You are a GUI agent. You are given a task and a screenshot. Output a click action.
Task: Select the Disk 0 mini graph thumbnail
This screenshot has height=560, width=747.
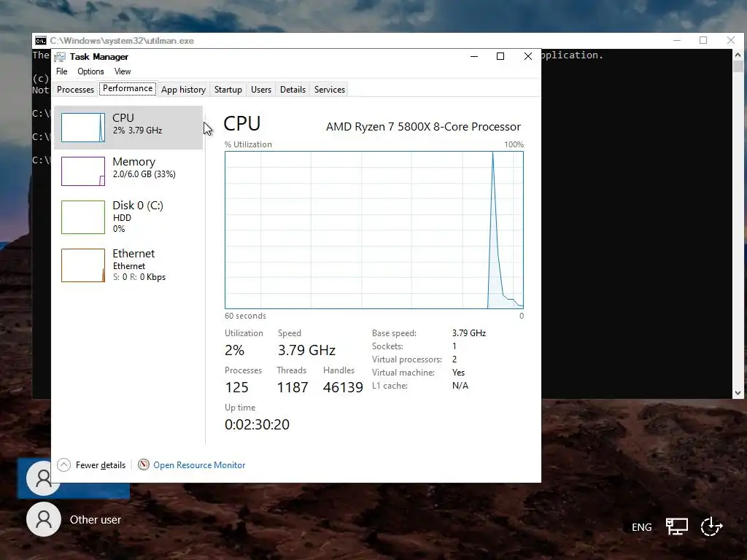pos(83,217)
